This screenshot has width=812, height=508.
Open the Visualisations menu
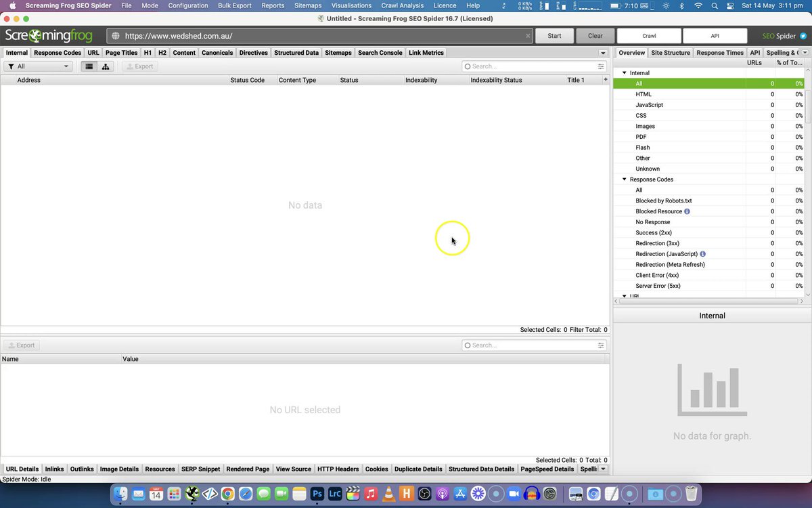tap(351, 5)
